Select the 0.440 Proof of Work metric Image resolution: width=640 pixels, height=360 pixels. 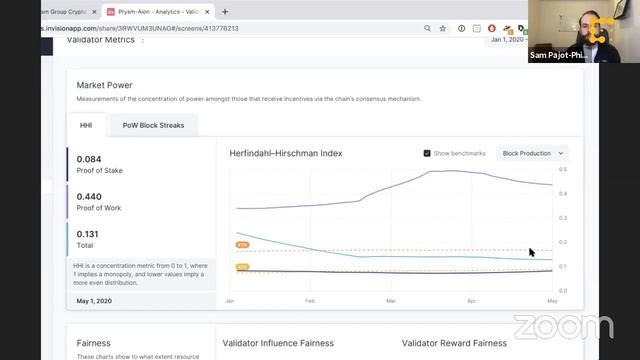tap(141, 202)
